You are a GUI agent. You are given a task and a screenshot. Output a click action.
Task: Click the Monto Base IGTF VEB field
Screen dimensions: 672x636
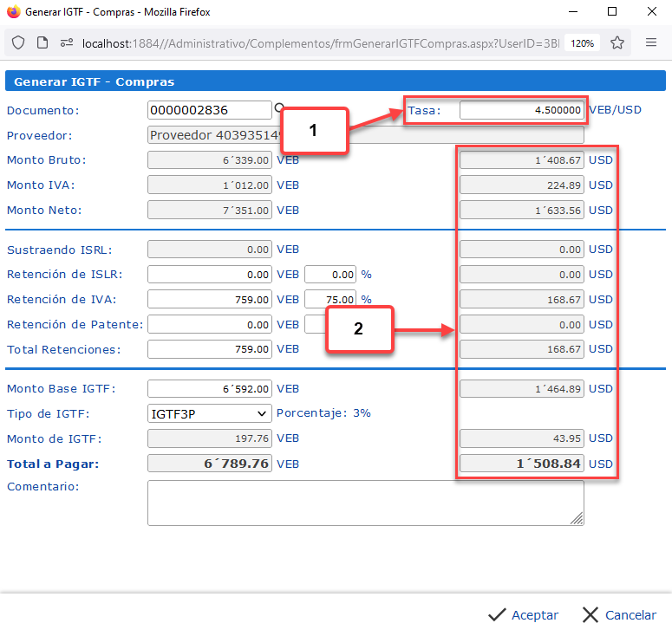[210, 388]
